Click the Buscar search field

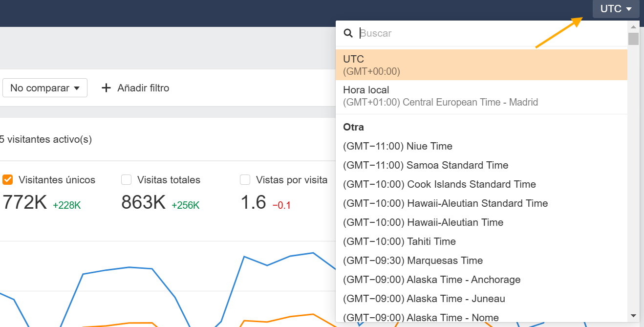coord(489,33)
